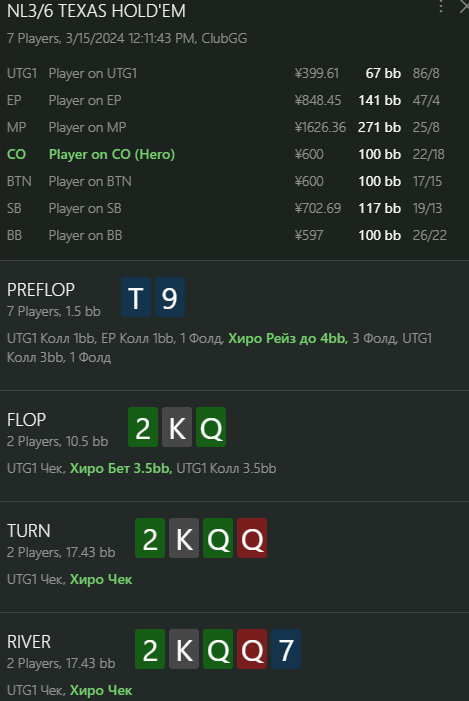Click the RIVER section heading
This screenshot has height=701, width=469.
click(29, 642)
